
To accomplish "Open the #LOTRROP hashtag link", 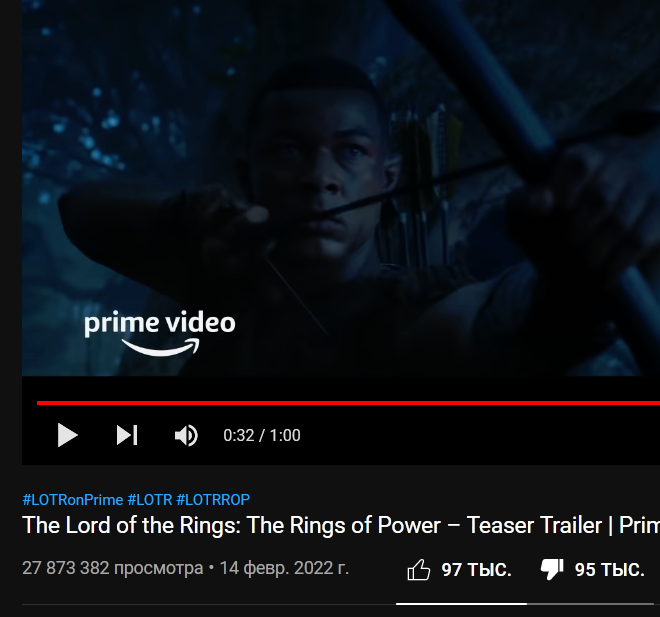I will click(x=213, y=500).
